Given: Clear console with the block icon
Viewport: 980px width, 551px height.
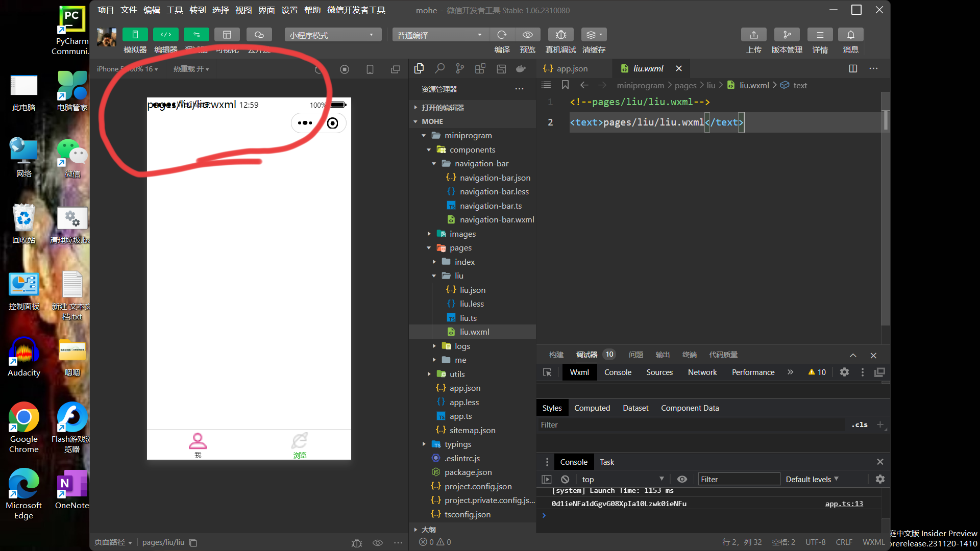Looking at the screenshot, I should pyautogui.click(x=565, y=479).
